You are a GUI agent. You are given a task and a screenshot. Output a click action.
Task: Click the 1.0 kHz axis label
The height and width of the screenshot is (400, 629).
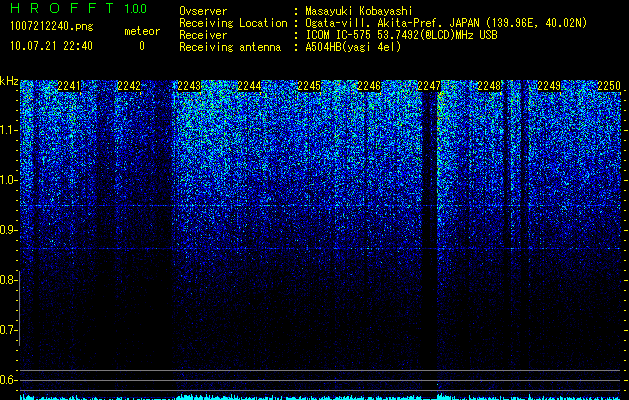(x=8, y=180)
